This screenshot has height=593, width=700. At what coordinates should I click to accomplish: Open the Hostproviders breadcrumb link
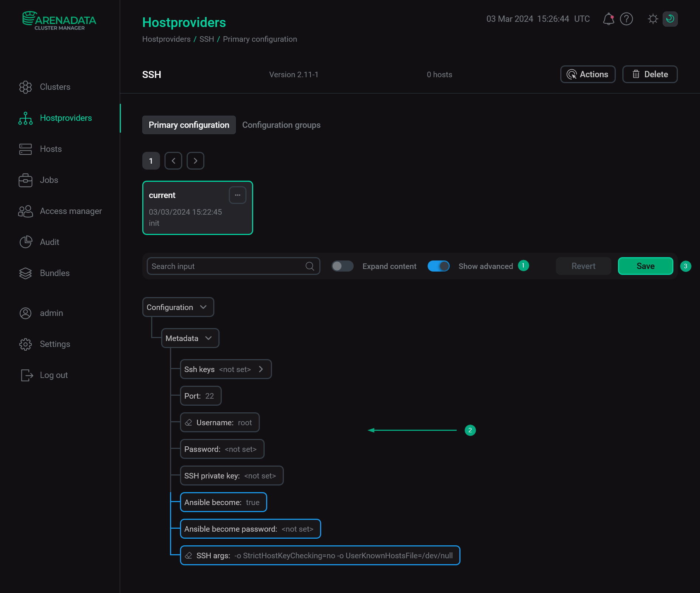[x=166, y=39]
